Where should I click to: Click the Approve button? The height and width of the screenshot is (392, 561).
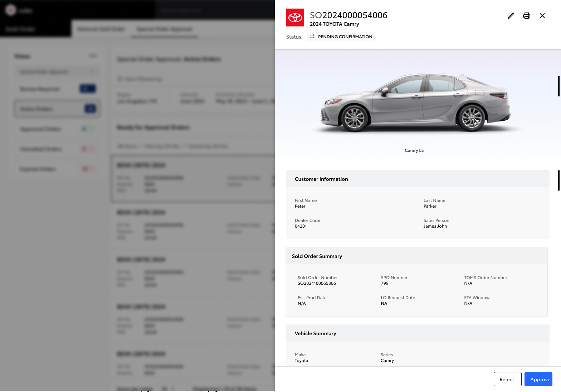[538, 379]
